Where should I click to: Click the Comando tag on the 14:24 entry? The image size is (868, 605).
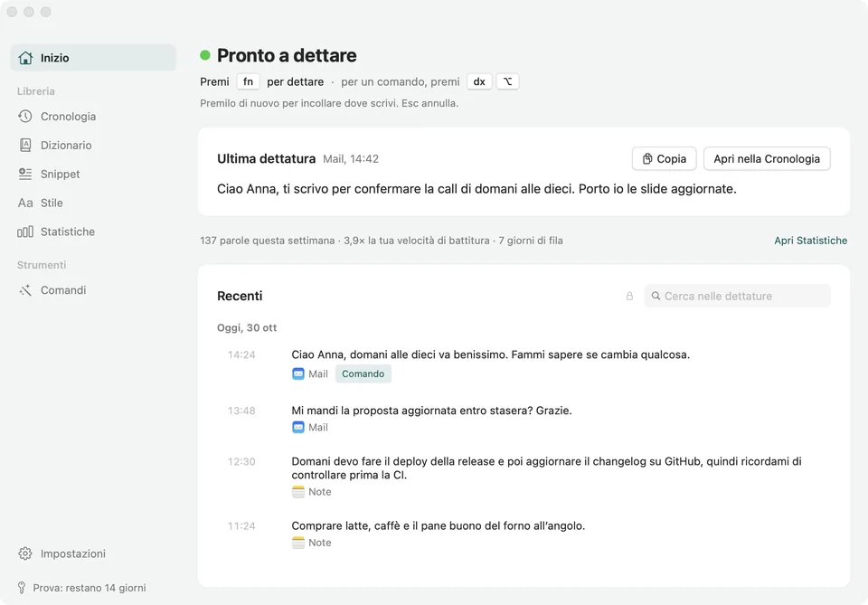click(363, 373)
